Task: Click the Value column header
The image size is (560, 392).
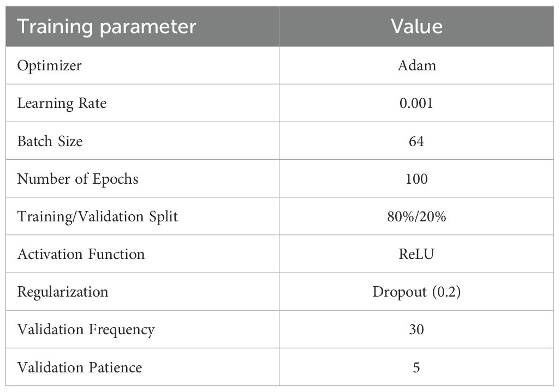Action: tap(416, 27)
